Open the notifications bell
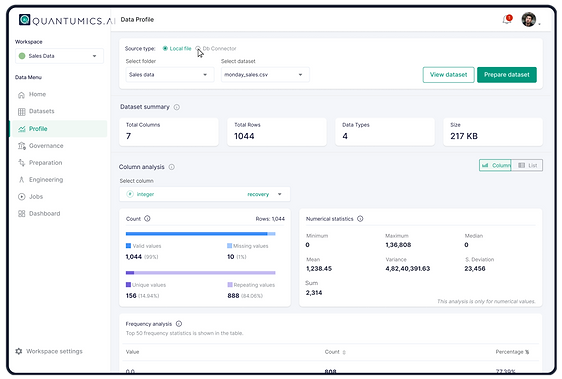 click(507, 19)
